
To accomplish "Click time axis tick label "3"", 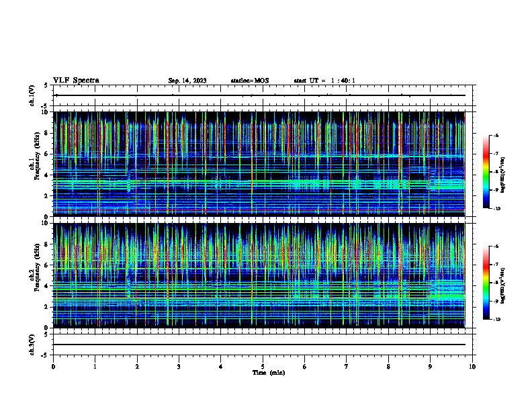I will tap(179, 367).
